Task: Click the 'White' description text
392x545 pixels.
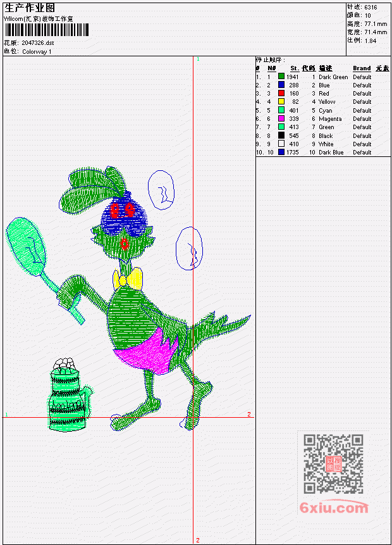Action: click(x=326, y=144)
